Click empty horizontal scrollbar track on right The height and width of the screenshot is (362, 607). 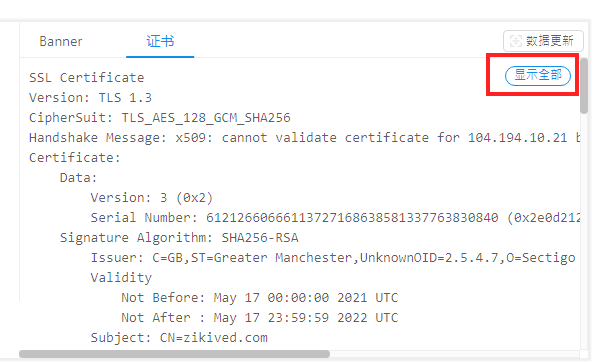455,354
